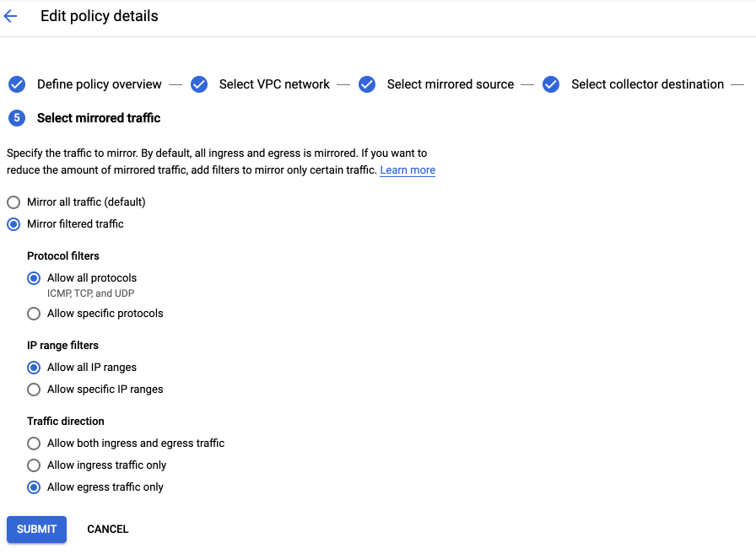
Task: Select Mirror filtered traffic radio button
Action: (13, 224)
